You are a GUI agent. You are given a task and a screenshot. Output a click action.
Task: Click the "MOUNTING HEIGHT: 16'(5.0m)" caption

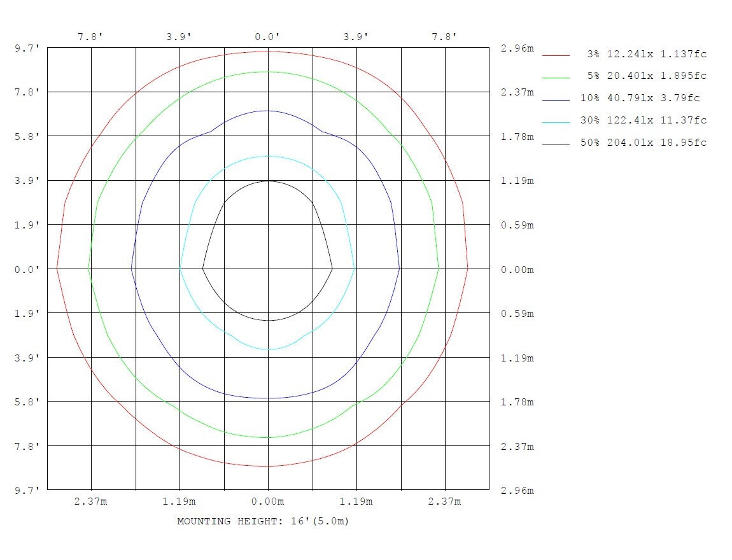coord(263,521)
